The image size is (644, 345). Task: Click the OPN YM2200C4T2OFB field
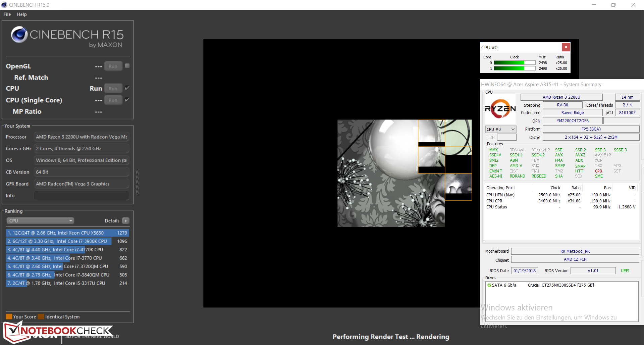click(x=573, y=121)
